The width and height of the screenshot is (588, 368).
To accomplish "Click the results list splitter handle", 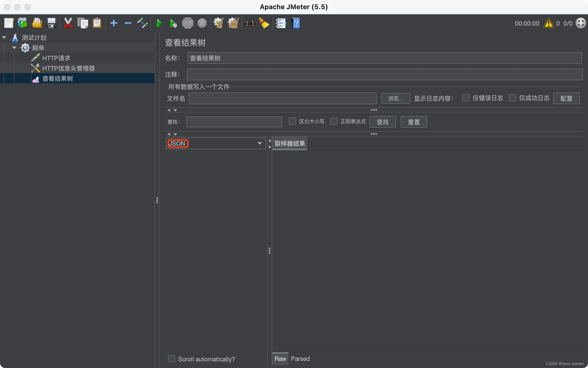I will pos(269,250).
